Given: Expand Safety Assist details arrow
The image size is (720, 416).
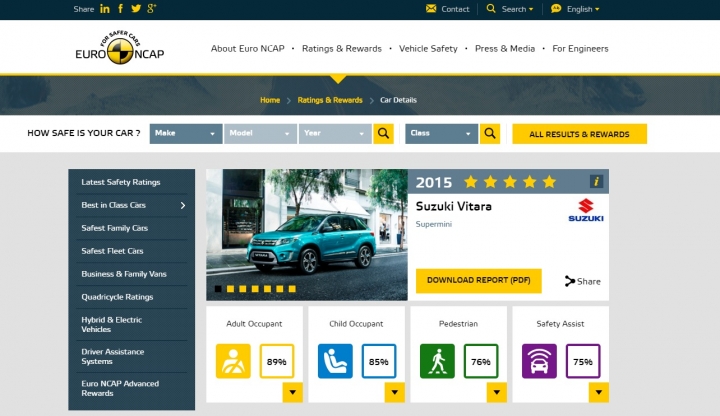Looking at the screenshot, I should pyautogui.click(x=598, y=392).
